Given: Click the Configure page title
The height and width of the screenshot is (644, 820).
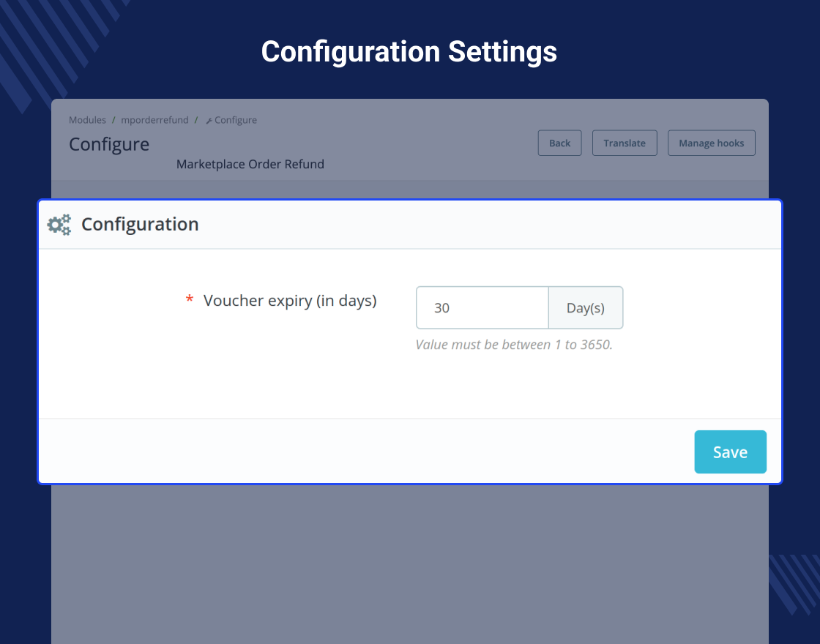Looking at the screenshot, I should click(109, 144).
